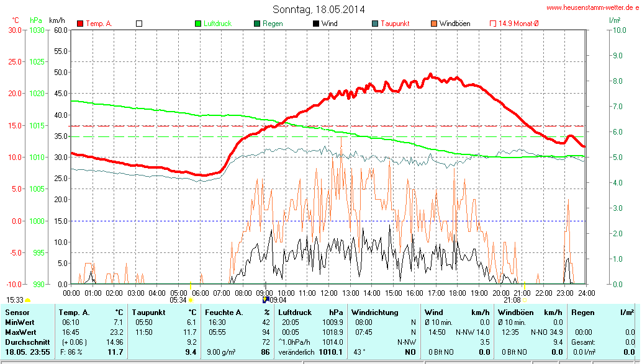Click the minimum pressure value 1009.9
Viewport: 642px width, 364px height.
pyautogui.click(x=332, y=322)
